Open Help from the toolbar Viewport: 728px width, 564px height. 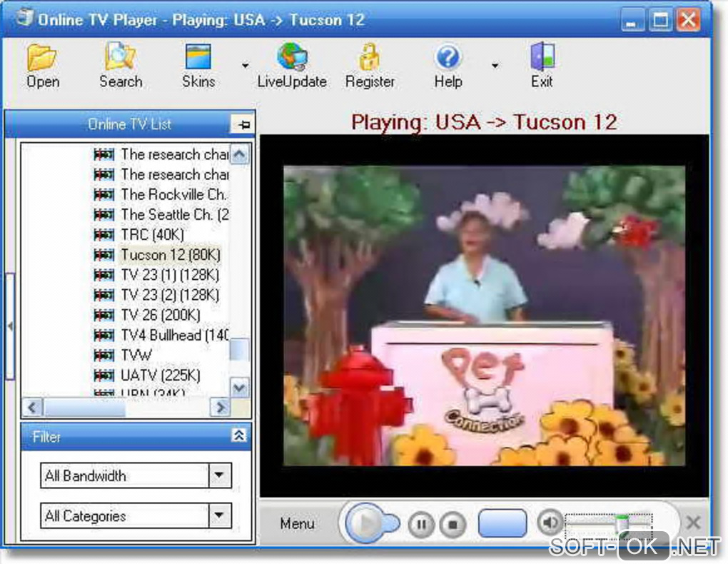point(448,65)
